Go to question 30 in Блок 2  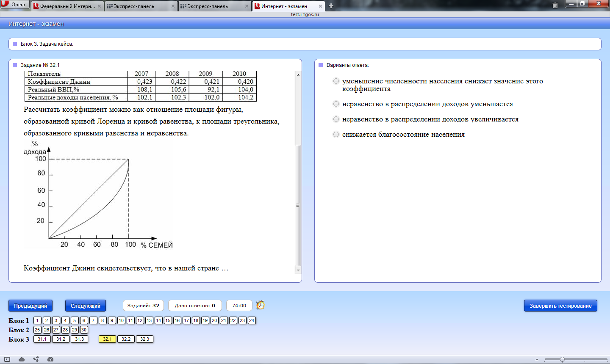(84, 330)
